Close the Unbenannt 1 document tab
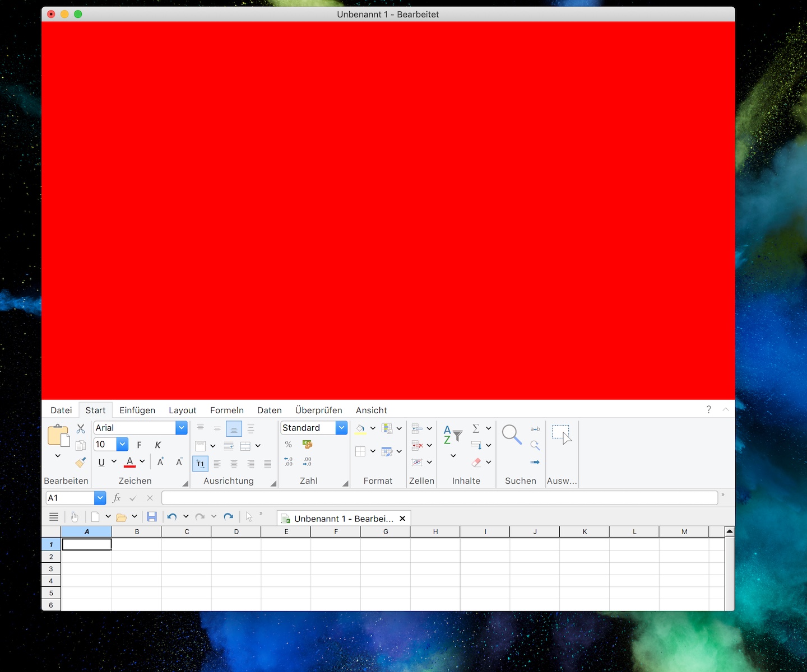Image resolution: width=807 pixels, height=672 pixels. [402, 519]
